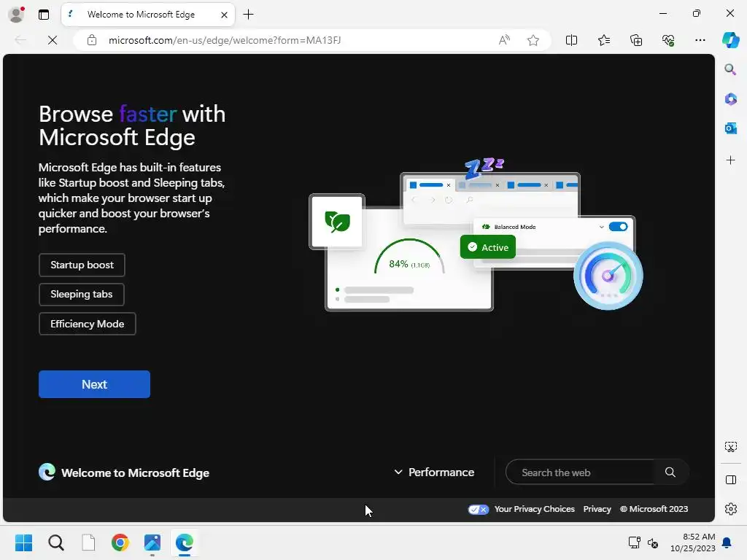Toggle the sidebar visibility icon
This screenshot has height=560, width=747.
click(x=731, y=480)
